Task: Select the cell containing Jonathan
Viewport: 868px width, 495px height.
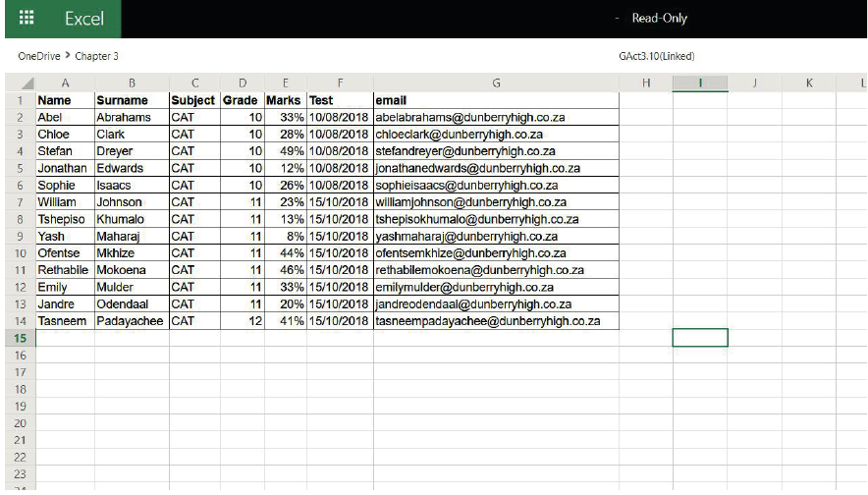Action: click(66, 168)
